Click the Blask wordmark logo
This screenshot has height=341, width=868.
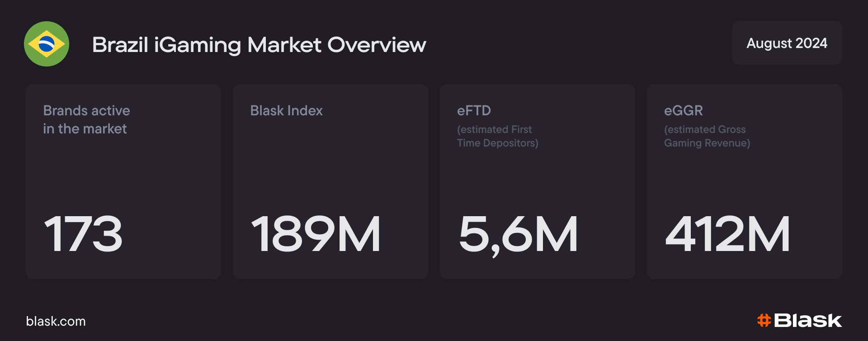807,321
